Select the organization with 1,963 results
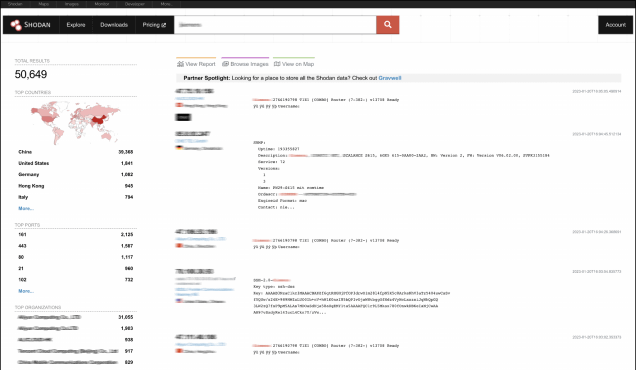The width and height of the screenshot is (636, 370). [48, 328]
